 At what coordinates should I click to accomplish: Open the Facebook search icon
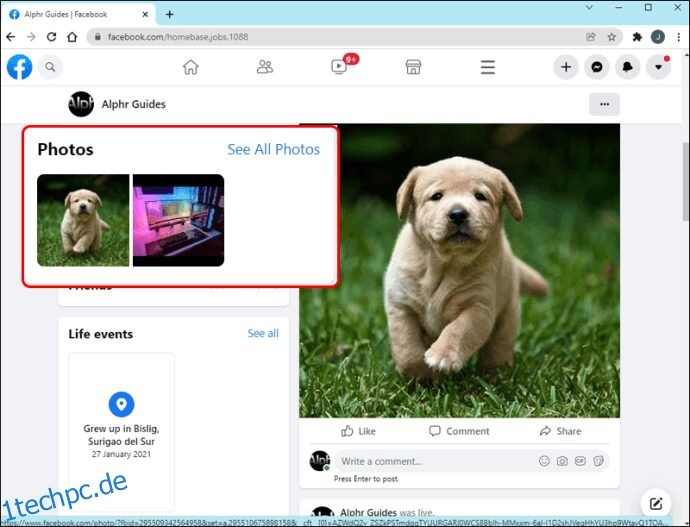50,67
